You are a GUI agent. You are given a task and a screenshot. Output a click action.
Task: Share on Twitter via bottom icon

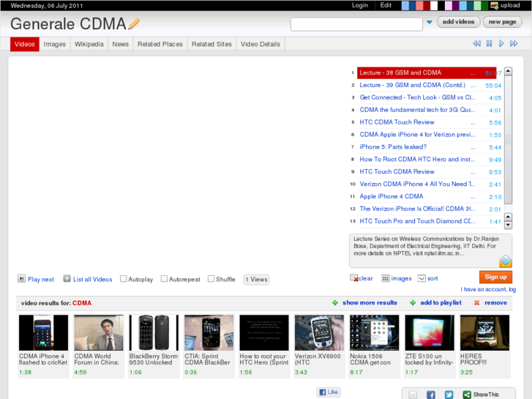coord(449,395)
